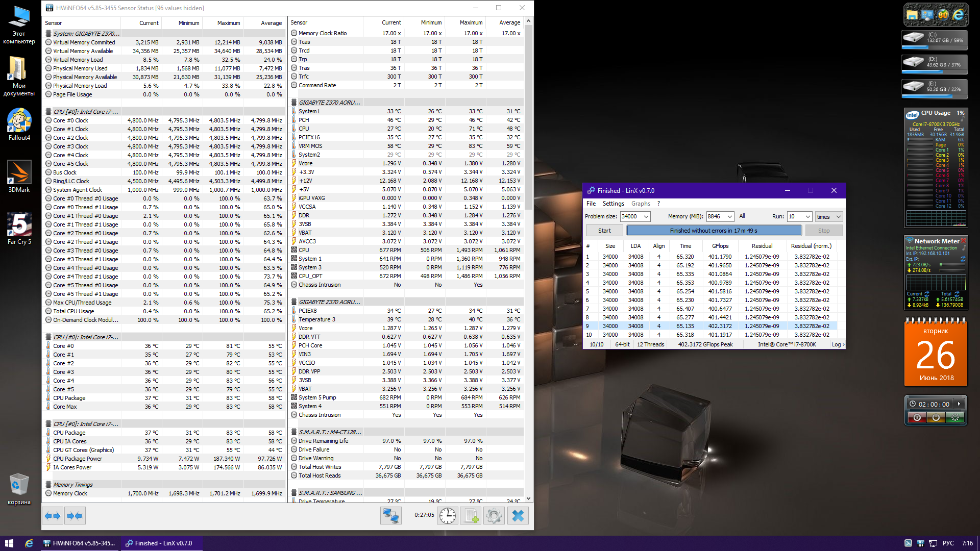Click the clock reset-timer icon in HWiNFO

pos(448,516)
